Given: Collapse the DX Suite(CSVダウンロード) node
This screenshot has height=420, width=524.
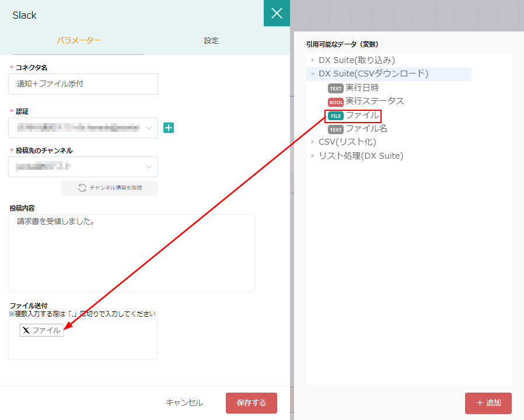Looking at the screenshot, I should pyautogui.click(x=312, y=74).
